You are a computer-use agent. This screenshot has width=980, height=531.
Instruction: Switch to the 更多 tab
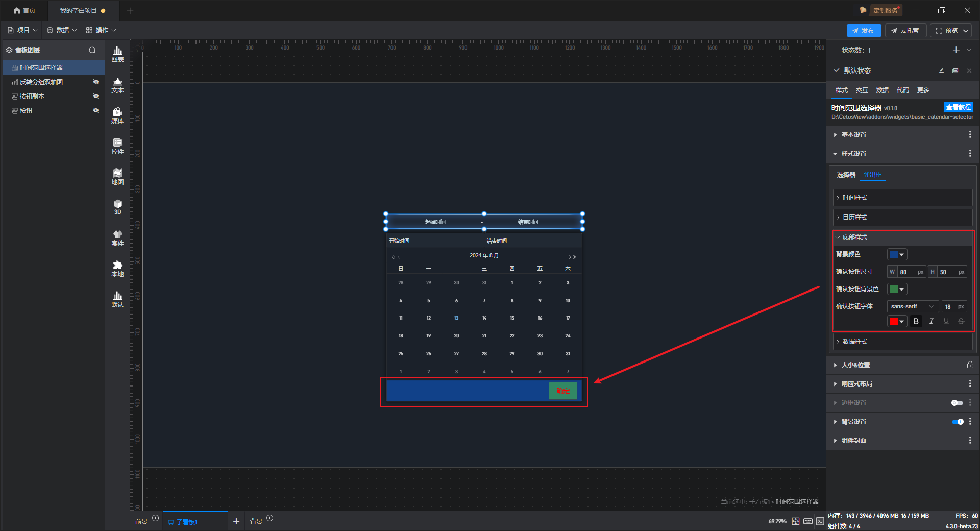(923, 90)
